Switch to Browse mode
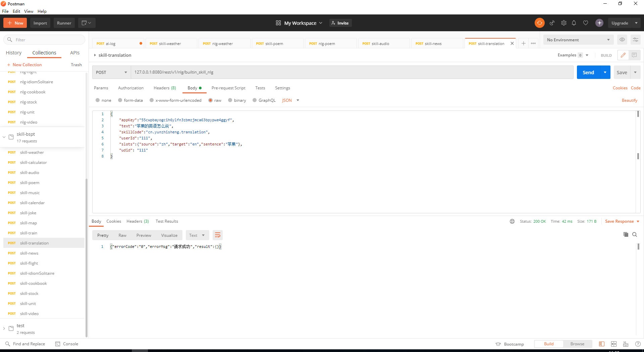644x352 pixels. point(577,344)
